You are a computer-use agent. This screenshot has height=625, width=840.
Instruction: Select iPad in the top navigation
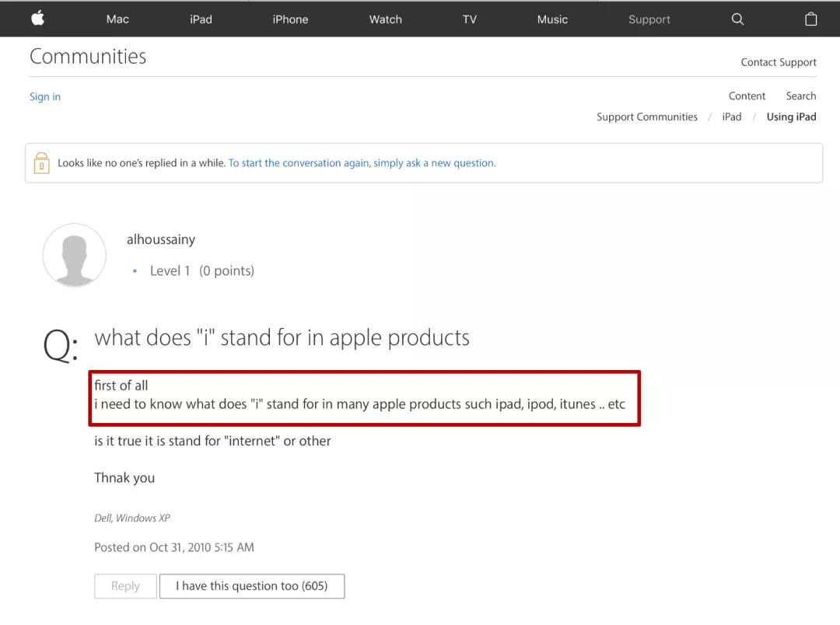click(x=201, y=19)
